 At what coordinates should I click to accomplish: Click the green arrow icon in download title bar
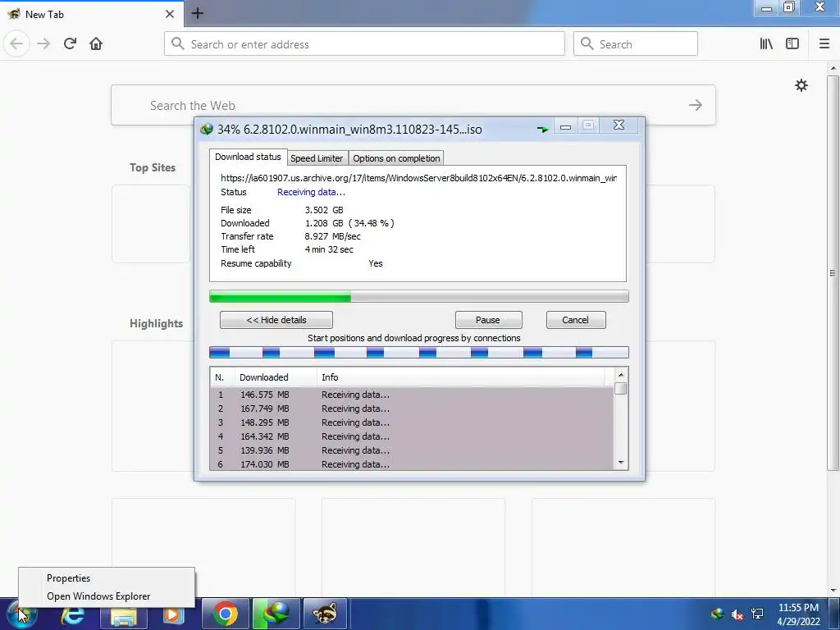(x=543, y=129)
